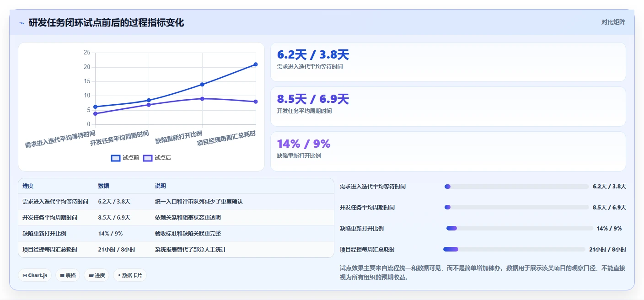Click the 试点后 data point at 需求进入迭代平均等待时间

(x=95, y=113)
